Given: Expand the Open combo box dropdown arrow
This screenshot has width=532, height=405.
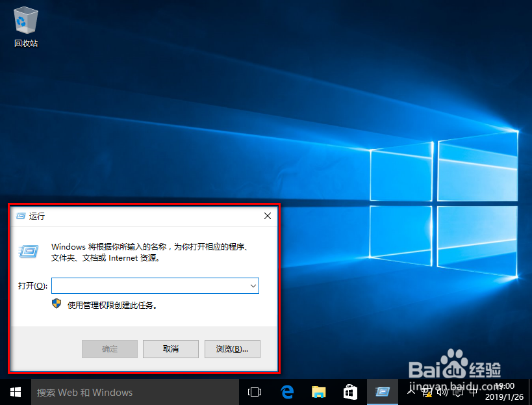Looking at the screenshot, I should pyautogui.click(x=253, y=286).
